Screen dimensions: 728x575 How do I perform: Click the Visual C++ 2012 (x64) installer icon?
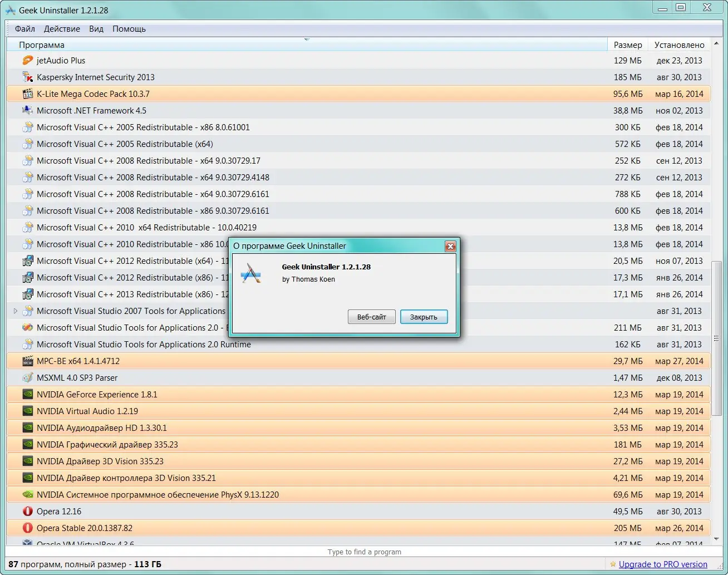click(27, 261)
